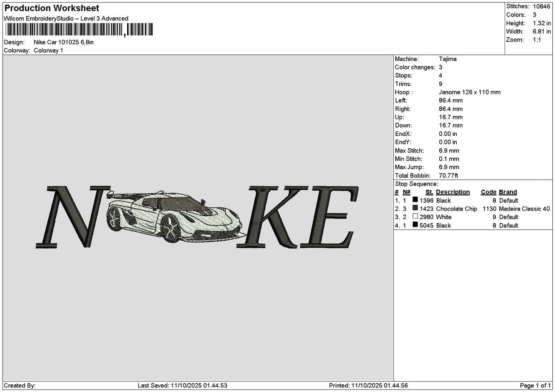Click the code 1130 entry

point(490,209)
